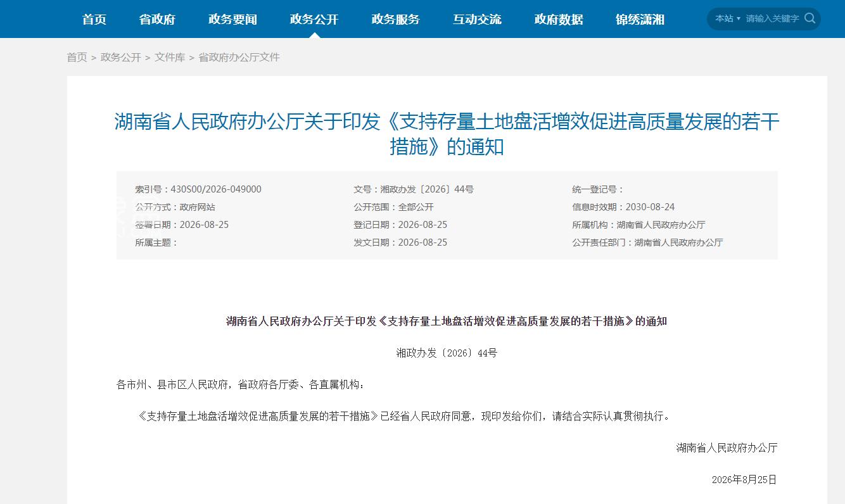Click the 公开范围：全部公开 entry
The height and width of the screenshot is (504, 845).
click(393, 207)
